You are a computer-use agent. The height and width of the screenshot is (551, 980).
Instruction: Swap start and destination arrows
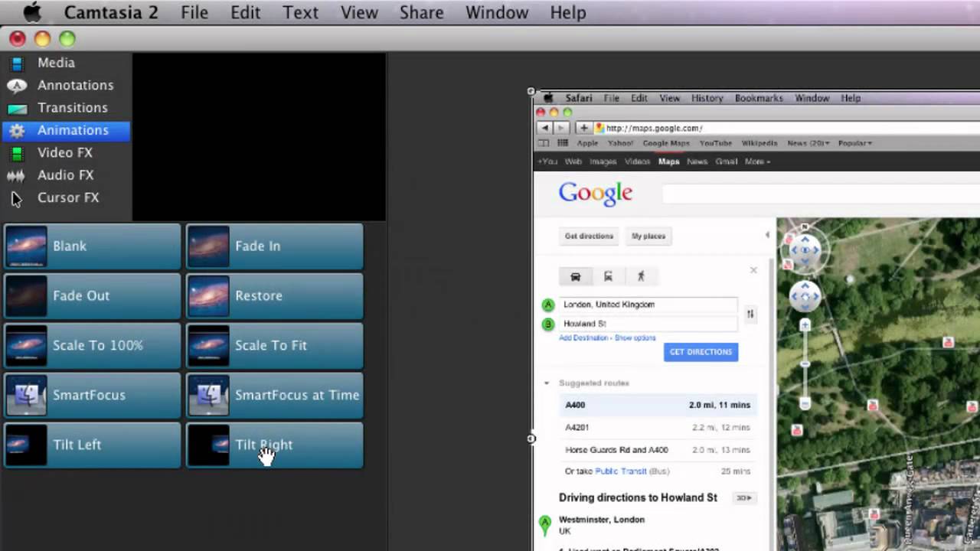tap(750, 314)
